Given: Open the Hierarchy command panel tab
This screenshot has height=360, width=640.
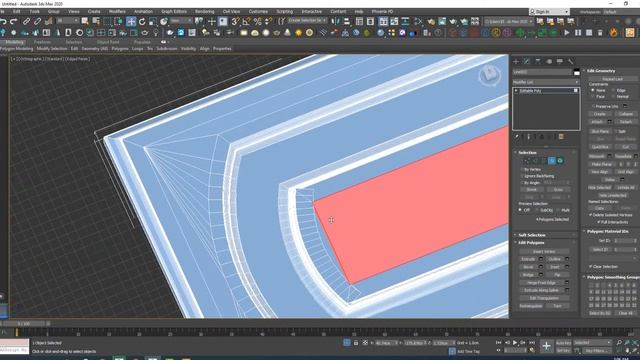Looking at the screenshot, I should click(538, 61).
